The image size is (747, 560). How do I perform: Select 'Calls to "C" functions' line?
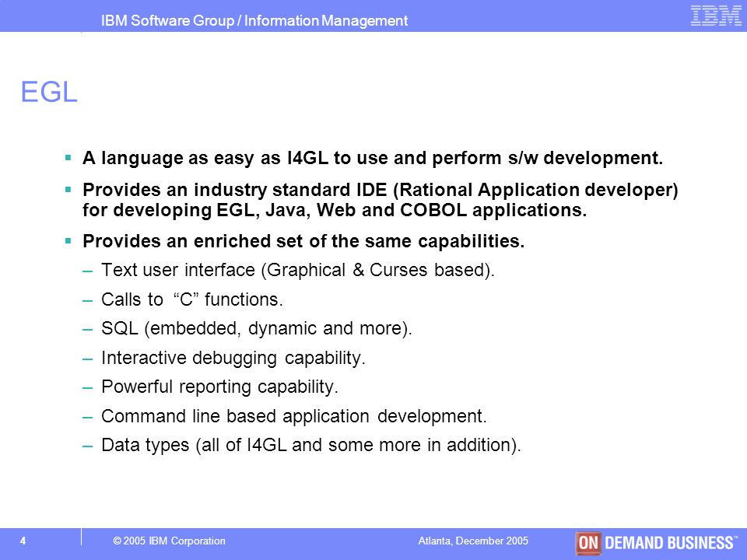pos(192,299)
